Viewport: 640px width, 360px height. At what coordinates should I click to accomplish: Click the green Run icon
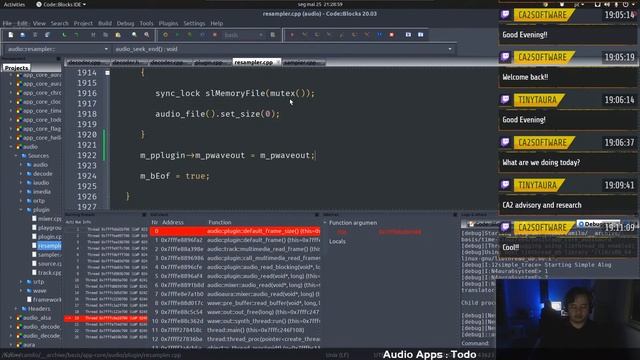(x=178, y=35)
